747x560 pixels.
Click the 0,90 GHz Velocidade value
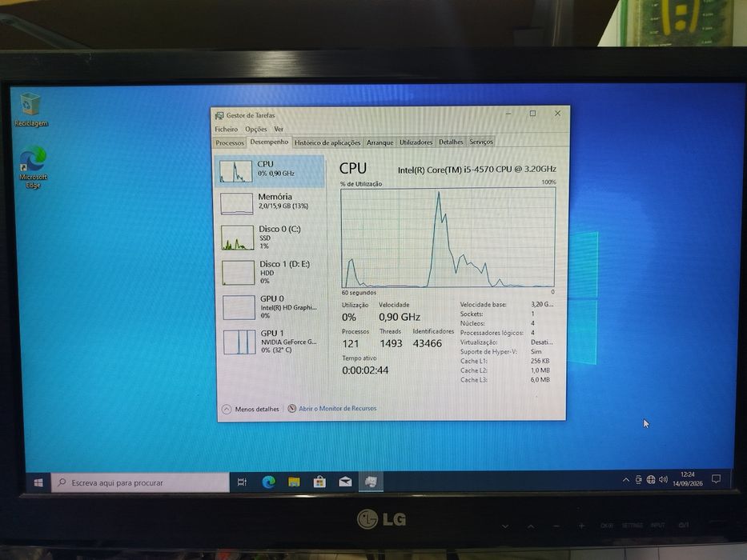pyautogui.click(x=400, y=317)
